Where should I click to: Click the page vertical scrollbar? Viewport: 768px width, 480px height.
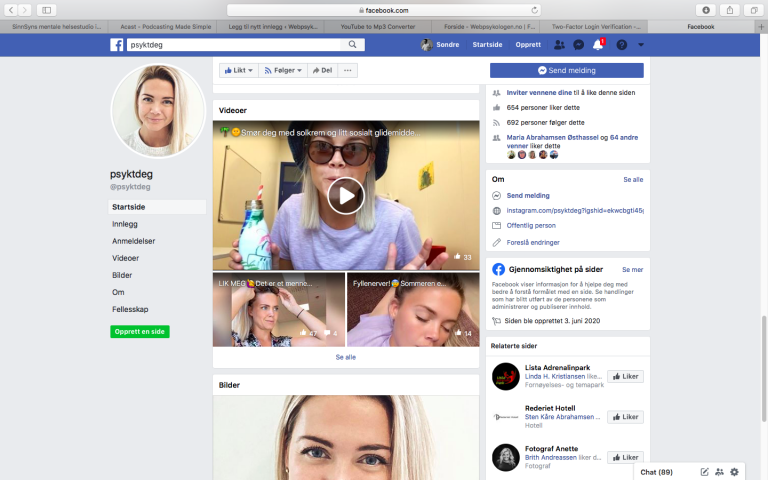[x=764, y=369]
